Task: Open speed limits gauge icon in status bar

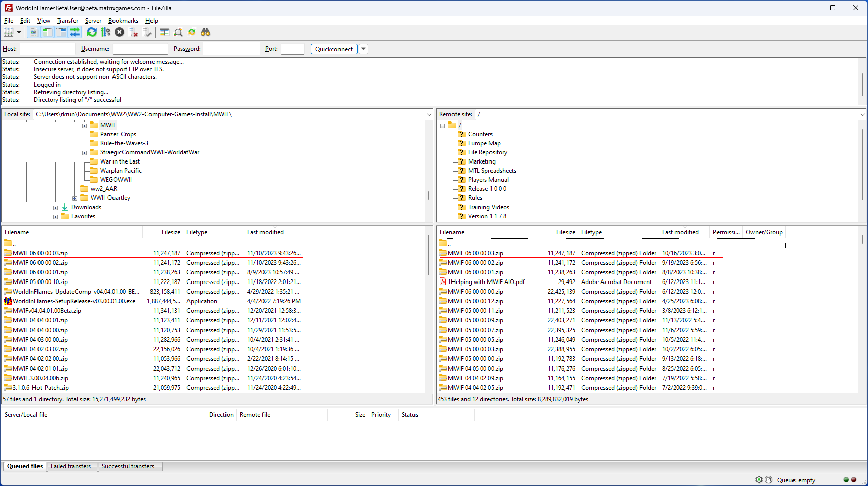Action: (x=769, y=480)
